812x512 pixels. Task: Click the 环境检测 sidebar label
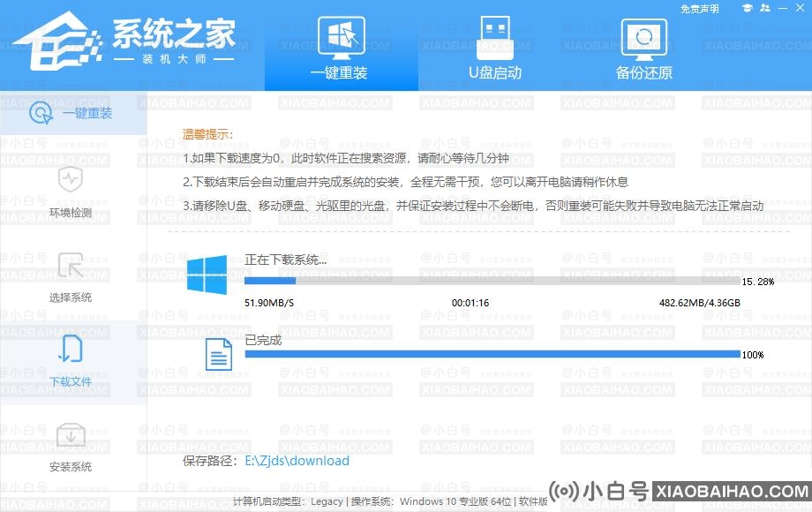tap(71, 213)
